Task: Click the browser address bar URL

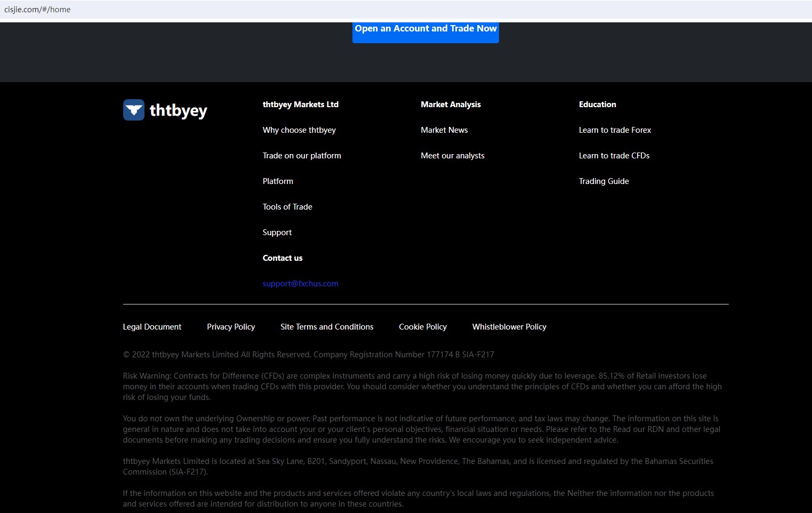Action: 37,10
